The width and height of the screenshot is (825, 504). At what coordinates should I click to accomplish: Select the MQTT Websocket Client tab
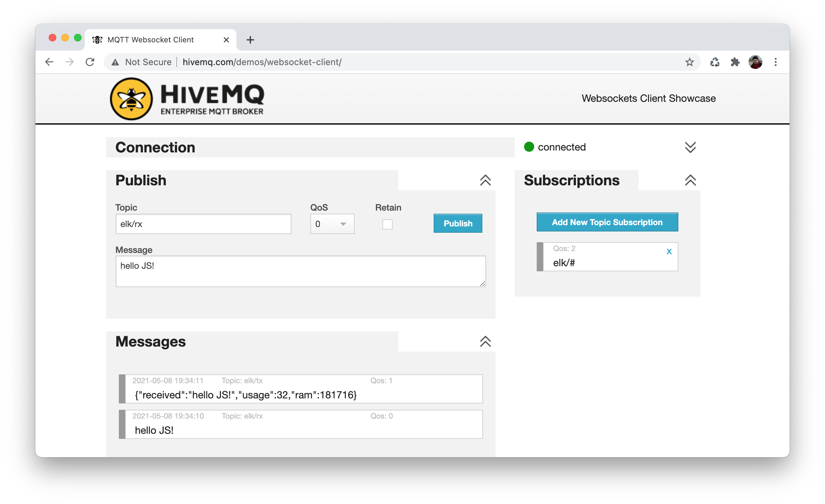coord(151,40)
